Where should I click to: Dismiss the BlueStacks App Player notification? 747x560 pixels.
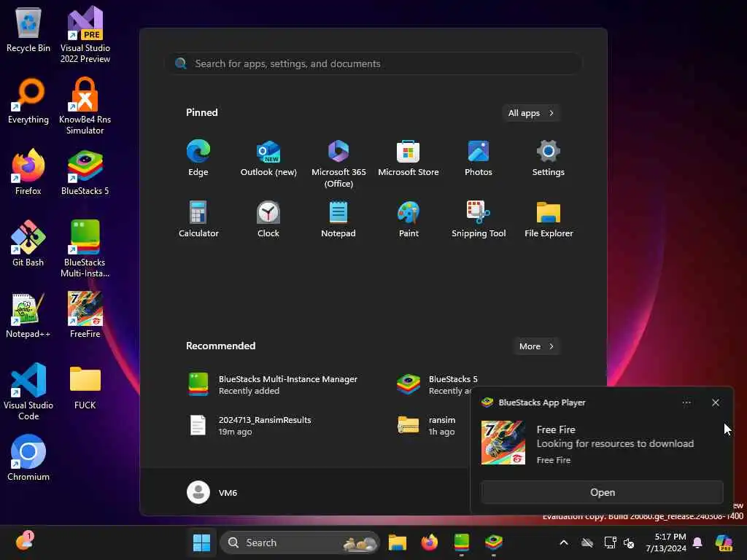pyautogui.click(x=715, y=402)
